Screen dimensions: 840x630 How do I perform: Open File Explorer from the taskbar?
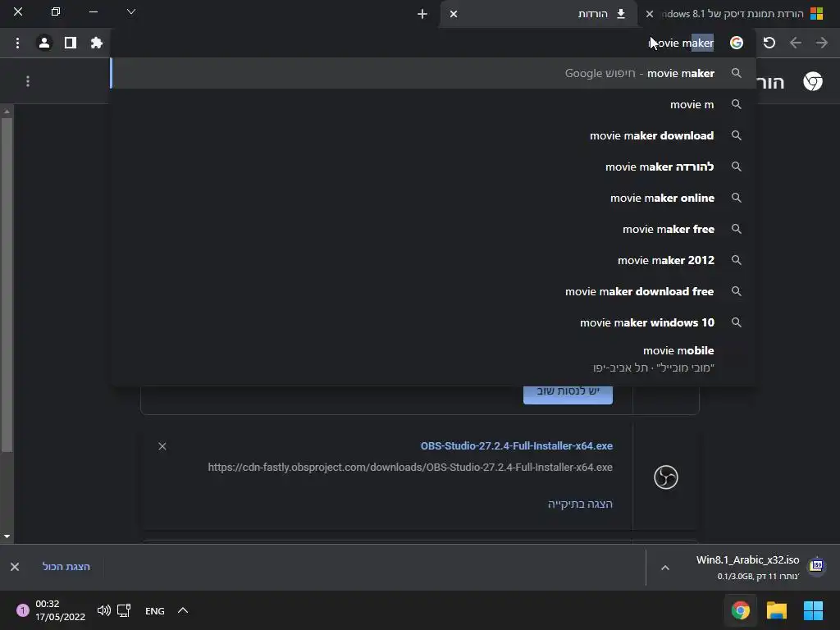[x=776, y=610]
